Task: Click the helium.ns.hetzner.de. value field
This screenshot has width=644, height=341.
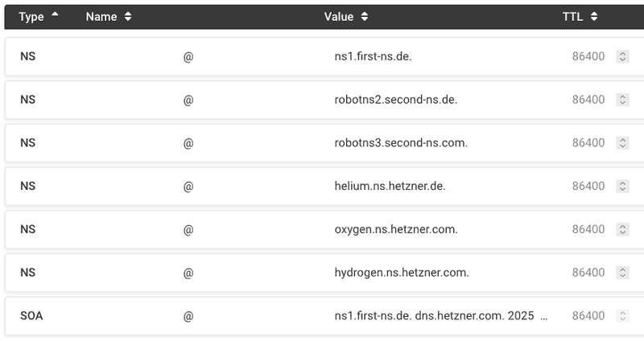Action: (x=390, y=186)
